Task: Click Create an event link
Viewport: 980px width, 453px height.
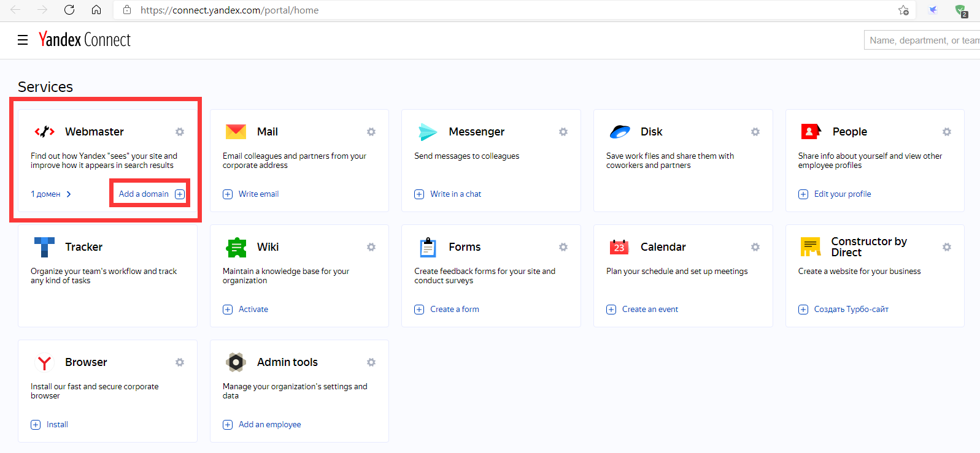Action: click(642, 309)
